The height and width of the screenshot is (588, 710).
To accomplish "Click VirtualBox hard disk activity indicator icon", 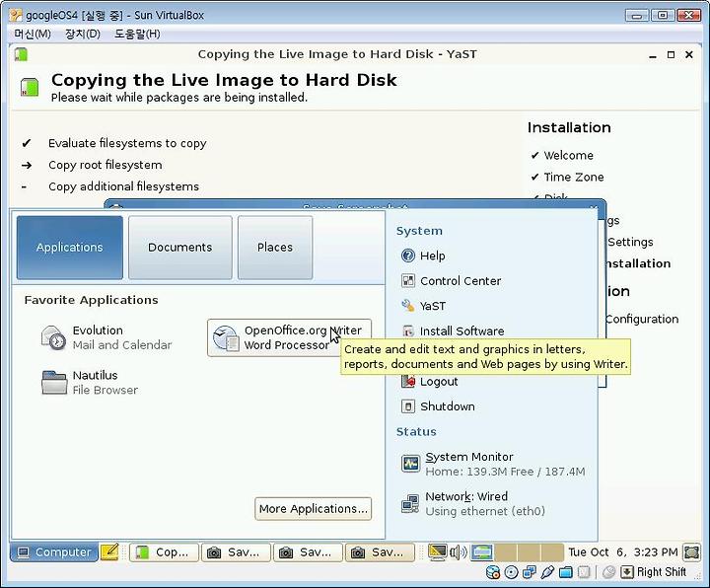I will (x=493, y=572).
